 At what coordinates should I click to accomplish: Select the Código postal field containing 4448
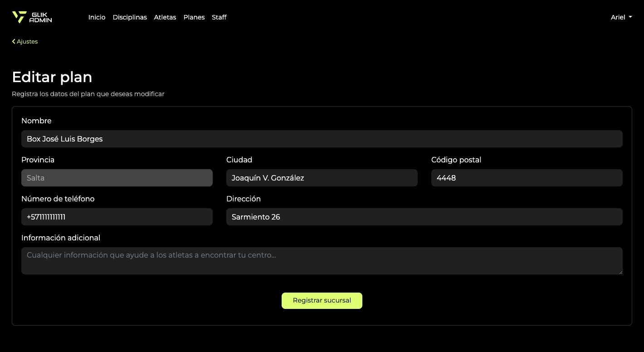tap(527, 178)
